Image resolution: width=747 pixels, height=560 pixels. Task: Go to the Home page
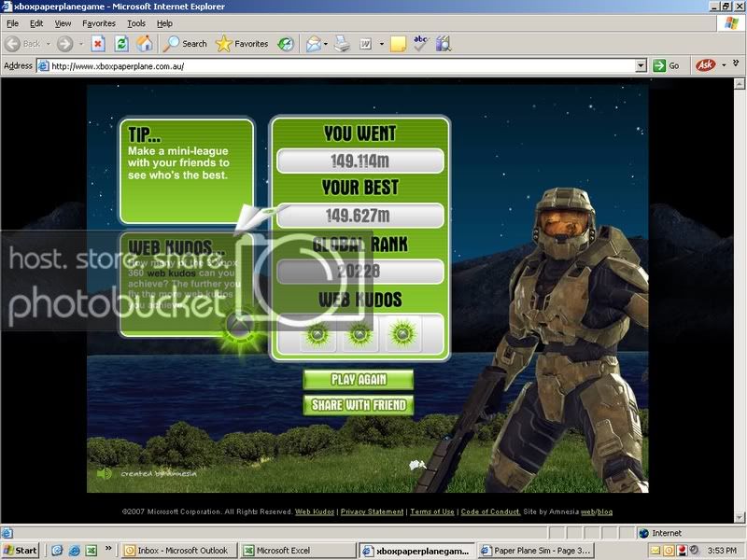tap(145, 44)
